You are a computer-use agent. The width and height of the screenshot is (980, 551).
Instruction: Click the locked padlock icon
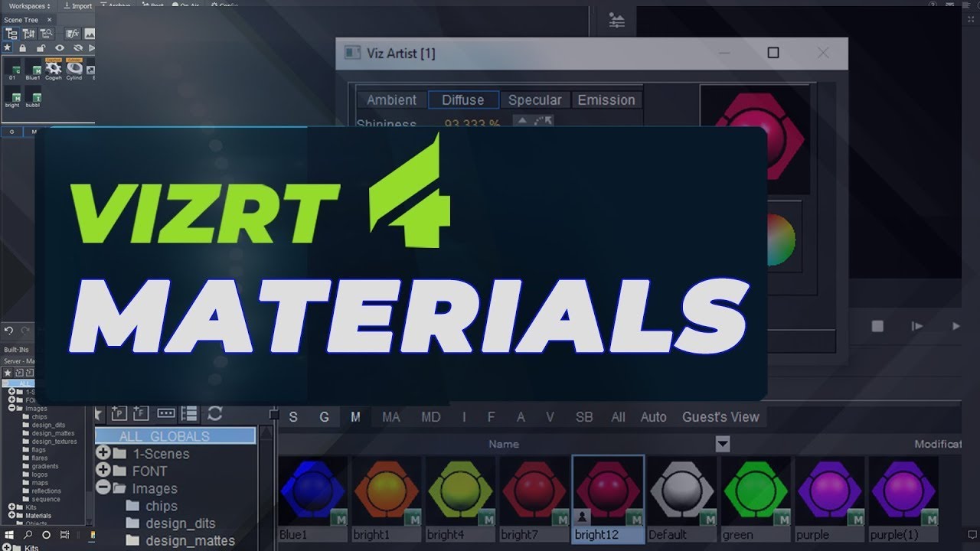(23, 48)
